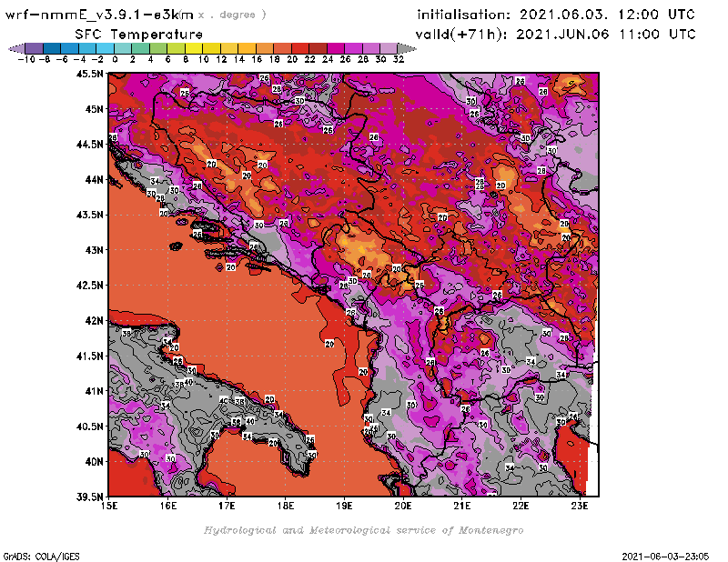Select the '17E' longitude label
Viewport: 728px width, 562px height.
coord(227,506)
